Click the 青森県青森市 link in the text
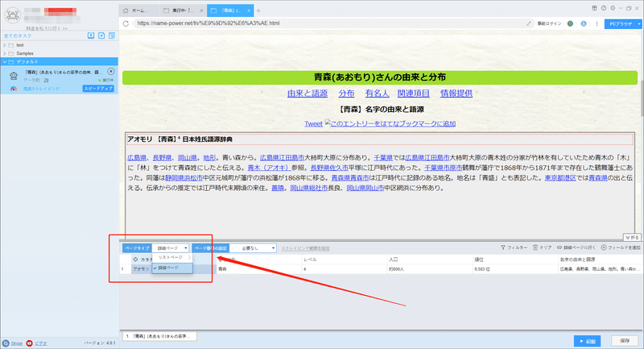Screen dimensions: 644x349 point(350,178)
